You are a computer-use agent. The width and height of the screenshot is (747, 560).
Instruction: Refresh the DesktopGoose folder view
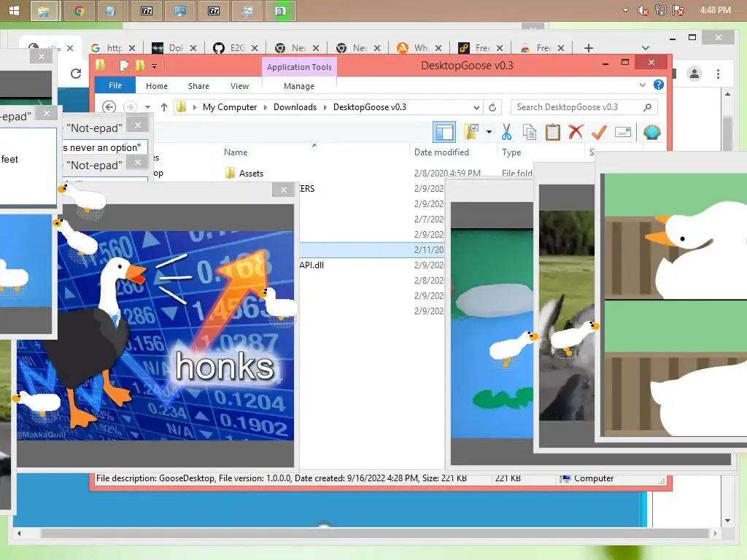tap(492, 107)
